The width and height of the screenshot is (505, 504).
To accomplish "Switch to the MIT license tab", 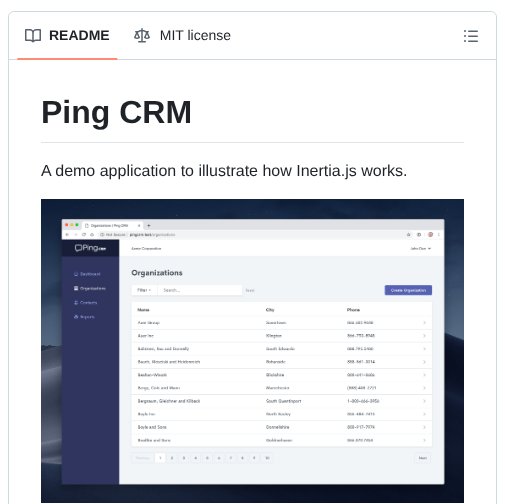I will pos(182,36).
